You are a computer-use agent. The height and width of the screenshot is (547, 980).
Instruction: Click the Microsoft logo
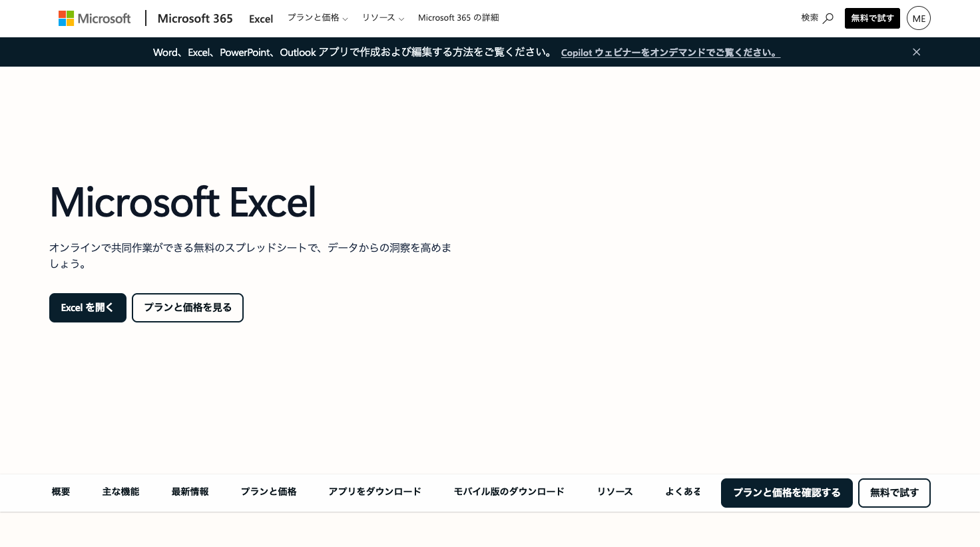tap(95, 19)
